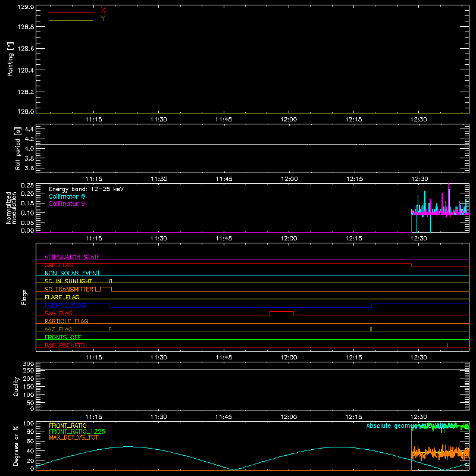Viewport: 476px width, 476px height.
Task: Click the 4.4 tick on the Roll period axis
Action: pyautogui.click(x=29, y=129)
